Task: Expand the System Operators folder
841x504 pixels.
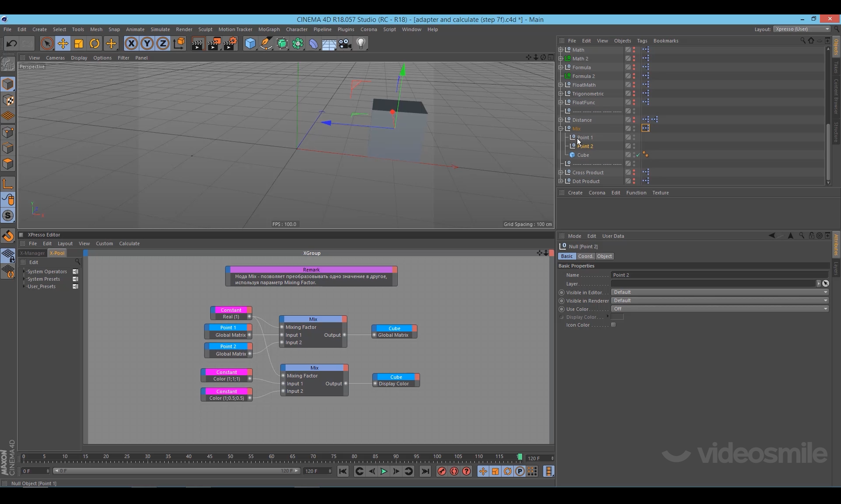Action: pos(24,271)
